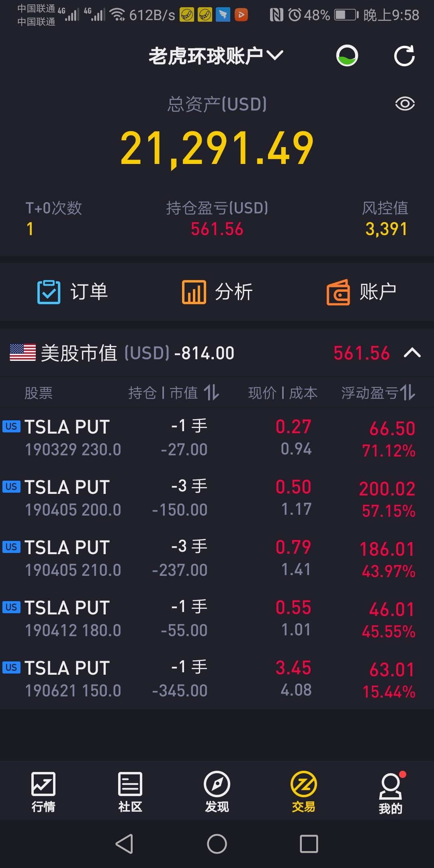Tap the 风控值 3,391 risk indicator
Viewport: 434px width, 868px height.
[386, 229]
